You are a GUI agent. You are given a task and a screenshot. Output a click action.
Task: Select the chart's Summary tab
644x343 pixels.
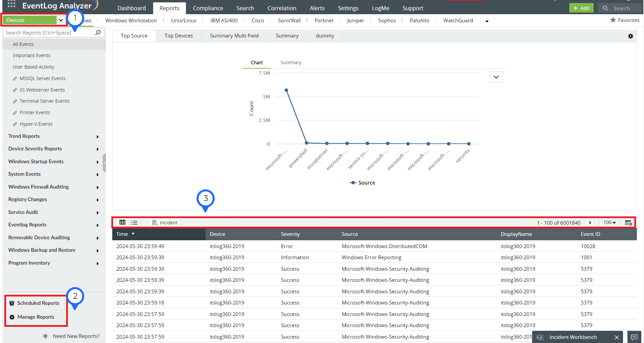pos(291,63)
